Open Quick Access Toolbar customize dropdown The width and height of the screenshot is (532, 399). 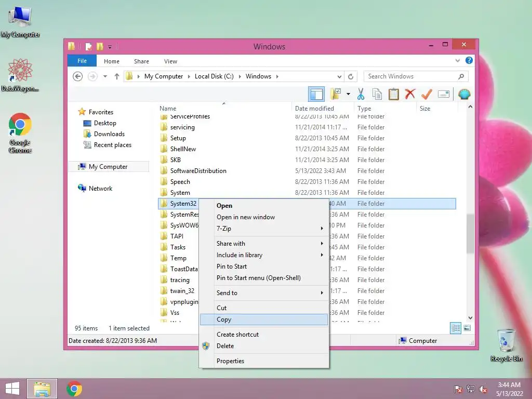(x=110, y=47)
